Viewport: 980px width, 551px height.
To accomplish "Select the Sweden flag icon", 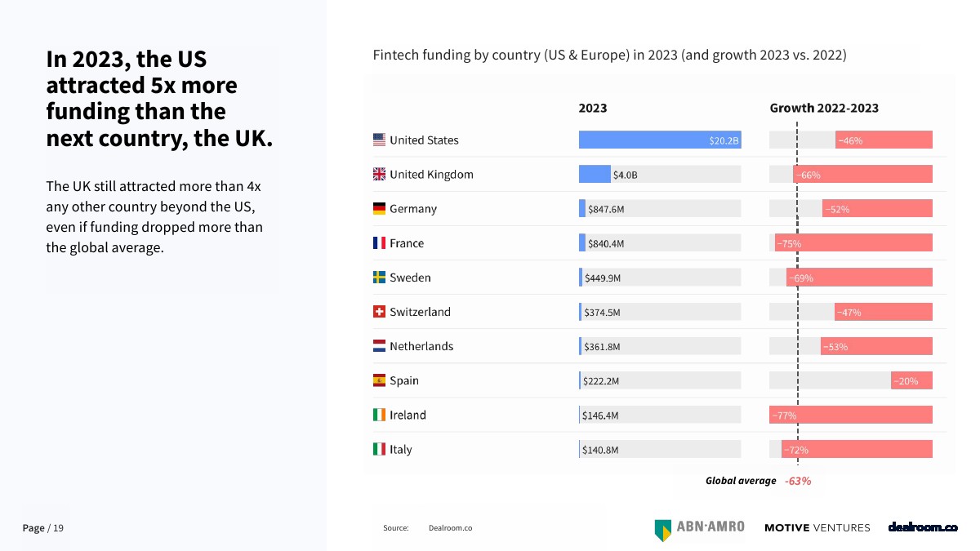I will [x=379, y=278].
